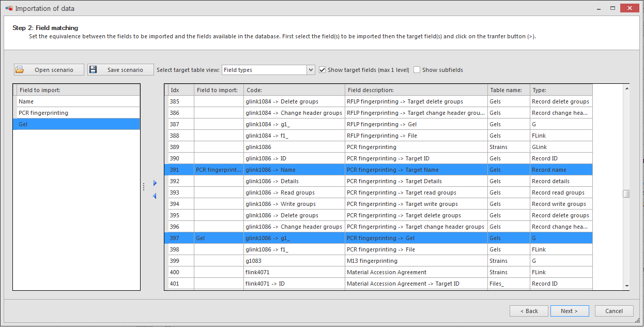Click the vertical dots splitter handle
644x327 pixels.
coord(144,187)
